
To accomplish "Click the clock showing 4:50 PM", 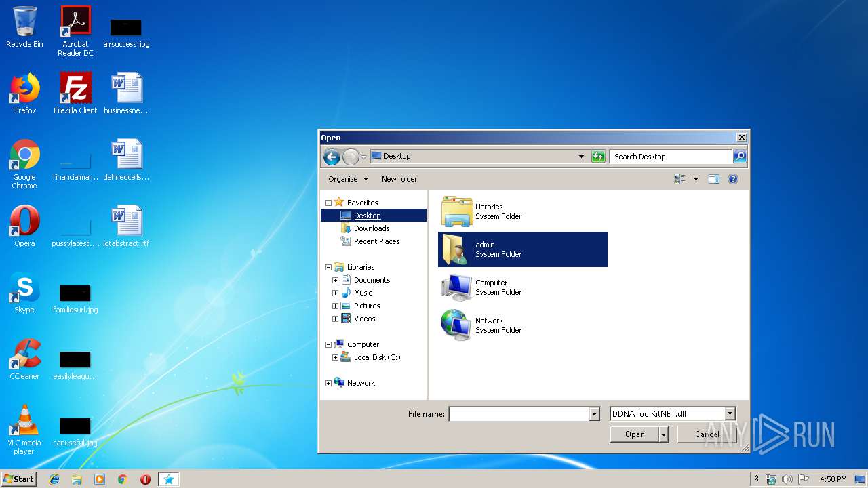I will click(x=833, y=479).
